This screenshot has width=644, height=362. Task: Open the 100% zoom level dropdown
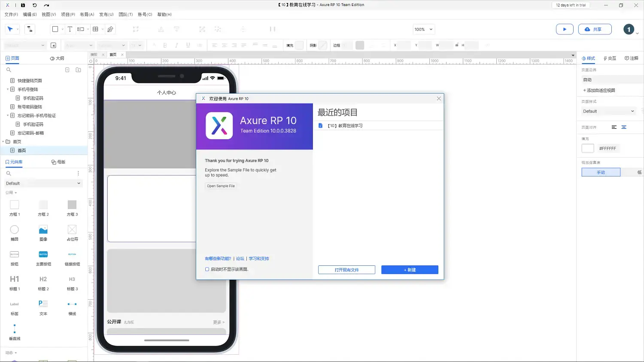[x=424, y=29]
